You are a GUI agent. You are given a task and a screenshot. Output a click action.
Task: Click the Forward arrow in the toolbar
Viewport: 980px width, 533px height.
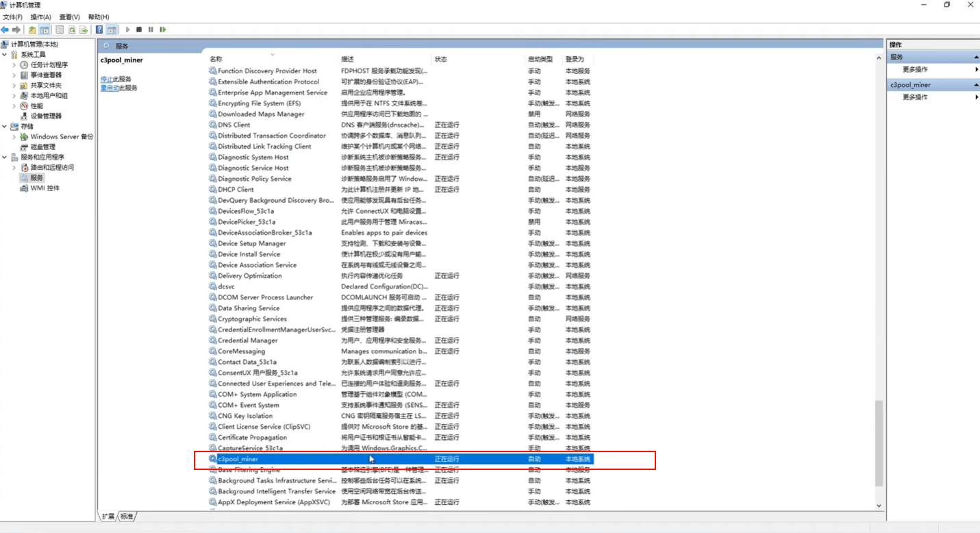tap(16, 29)
